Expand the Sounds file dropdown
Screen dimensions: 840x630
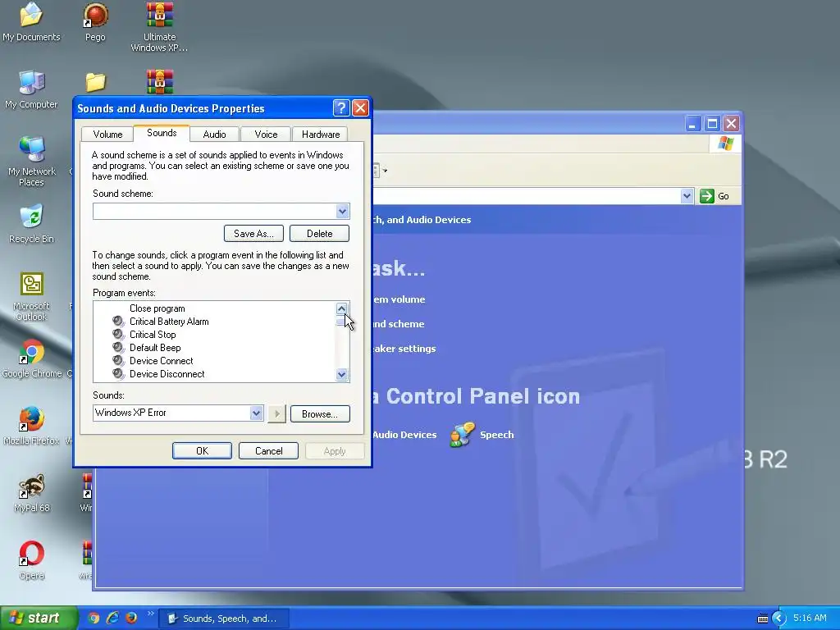pyautogui.click(x=256, y=413)
